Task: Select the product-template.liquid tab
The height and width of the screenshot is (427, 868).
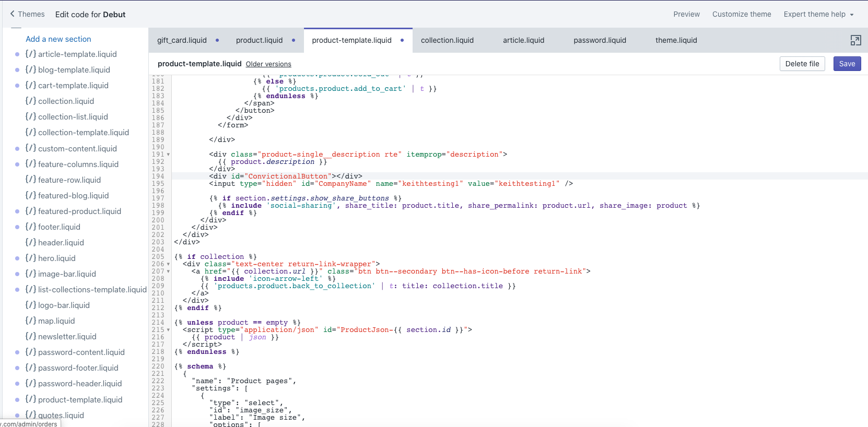Action: coord(351,40)
